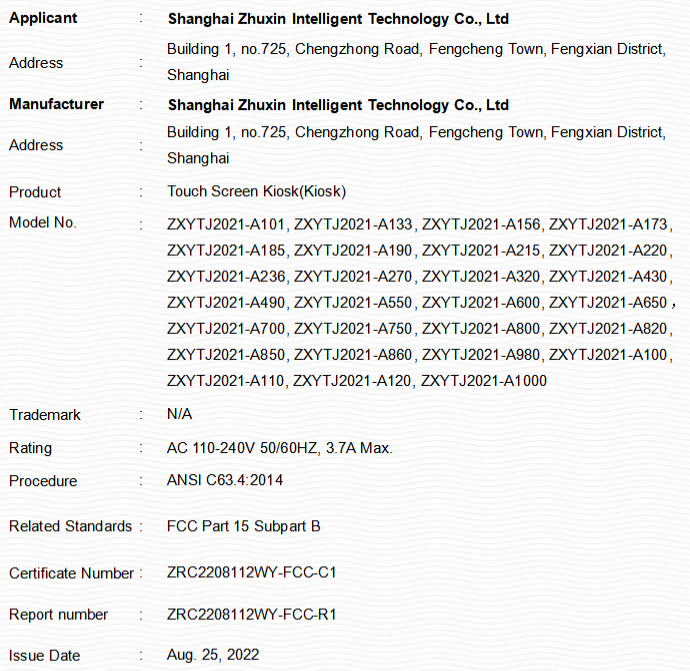Screen dimensions: 690x671
Task: Click the bold Applicant label
Action: click(x=43, y=18)
